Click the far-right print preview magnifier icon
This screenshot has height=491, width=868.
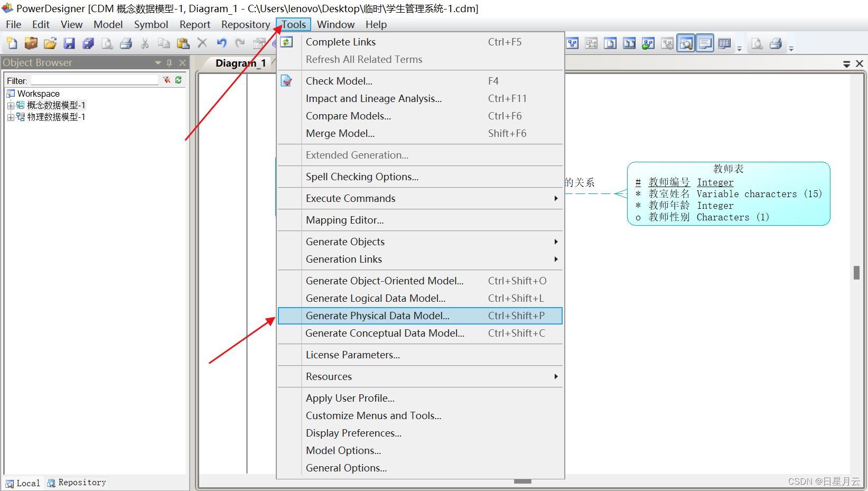tap(757, 43)
